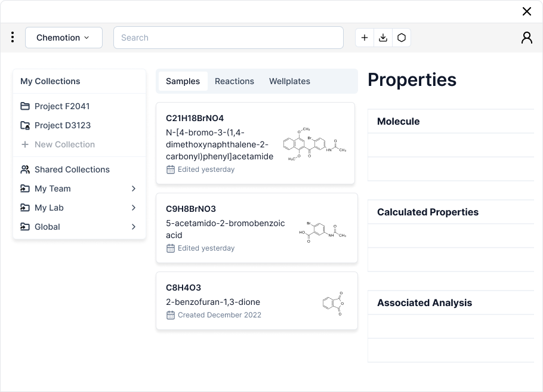Open the Chemotion dropdown

[x=63, y=38]
